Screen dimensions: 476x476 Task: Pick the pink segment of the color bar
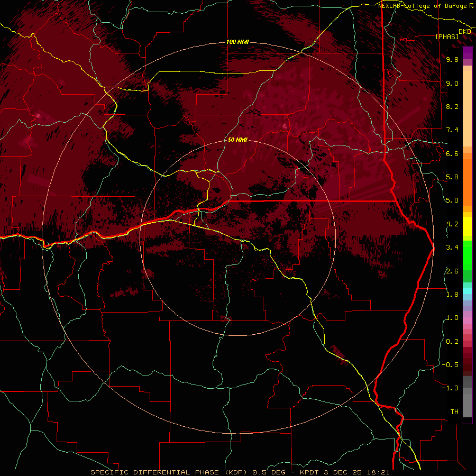click(467, 321)
